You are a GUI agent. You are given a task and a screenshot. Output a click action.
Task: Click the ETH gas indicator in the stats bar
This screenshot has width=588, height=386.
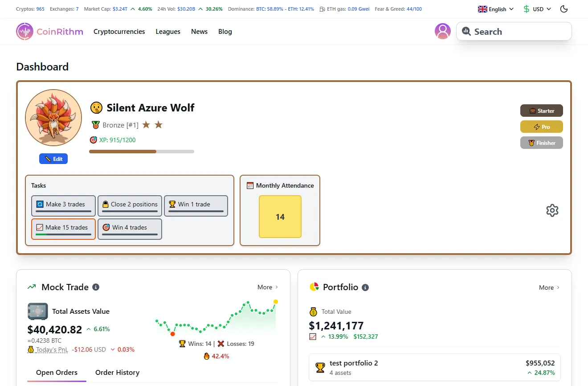pyautogui.click(x=345, y=8)
